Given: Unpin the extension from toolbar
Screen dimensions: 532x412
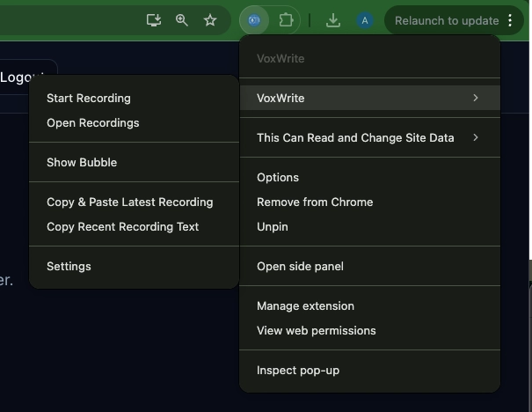Looking at the screenshot, I should (370, 227).
